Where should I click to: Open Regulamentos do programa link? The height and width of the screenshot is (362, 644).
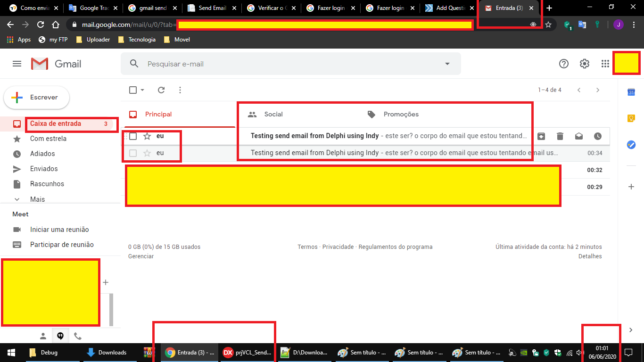(x=396, y=247)
